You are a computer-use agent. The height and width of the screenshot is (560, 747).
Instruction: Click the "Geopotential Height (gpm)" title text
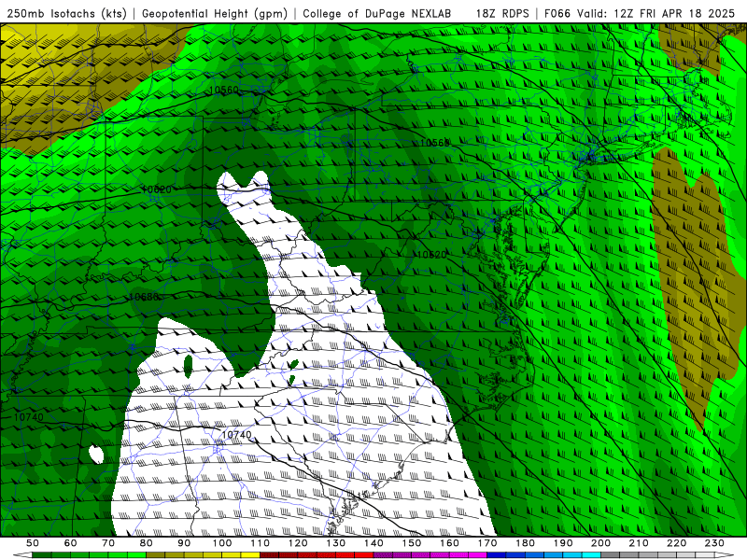(x=215, y=13)
